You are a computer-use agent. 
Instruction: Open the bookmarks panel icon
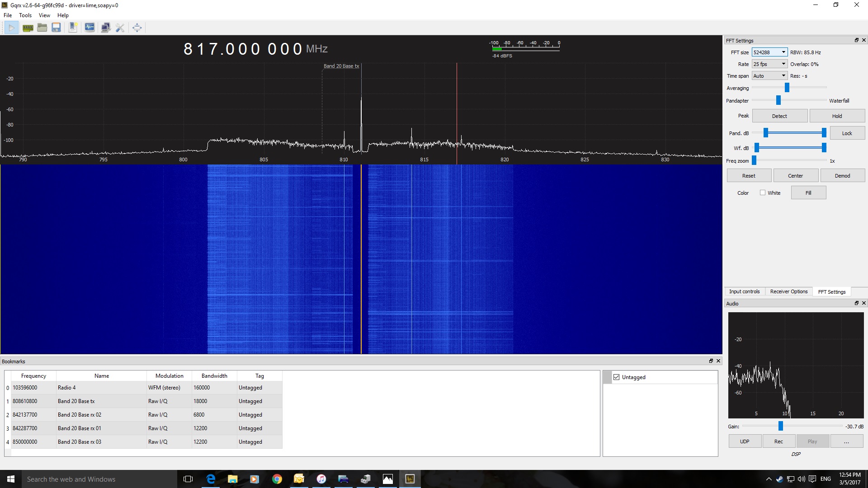tap(73, 27)
